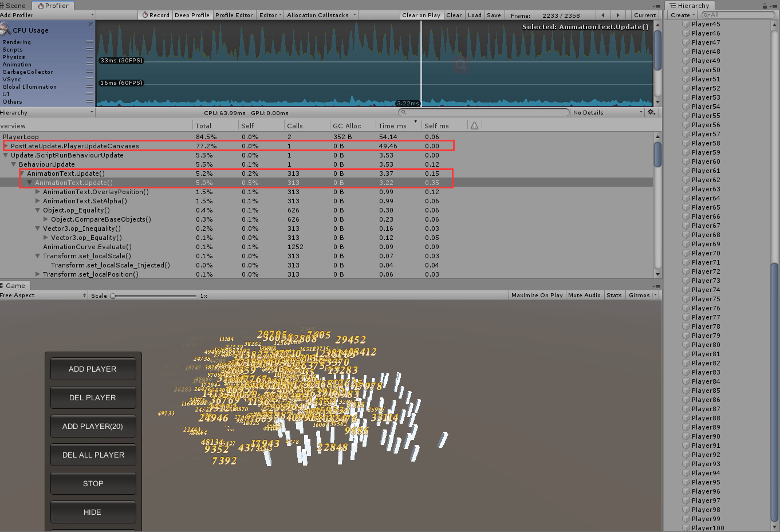Toggle the Current frame button
The image size is (780, 532).
(645, 15)
